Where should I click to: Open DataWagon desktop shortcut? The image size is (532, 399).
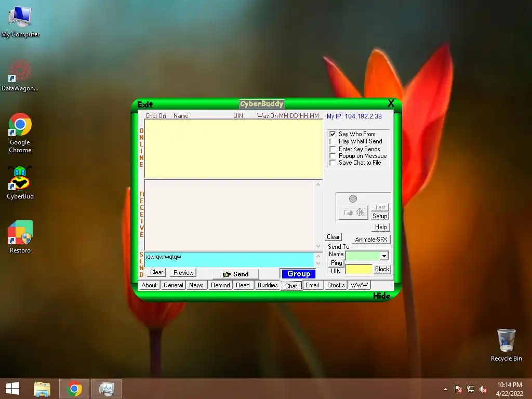coord(20,75)
